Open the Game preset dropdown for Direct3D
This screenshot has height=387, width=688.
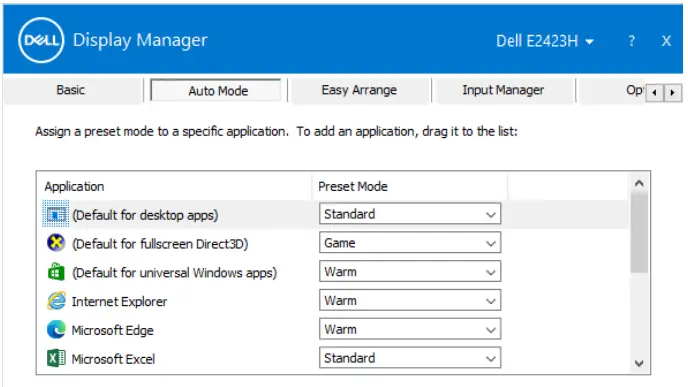[x=410, y=243]
